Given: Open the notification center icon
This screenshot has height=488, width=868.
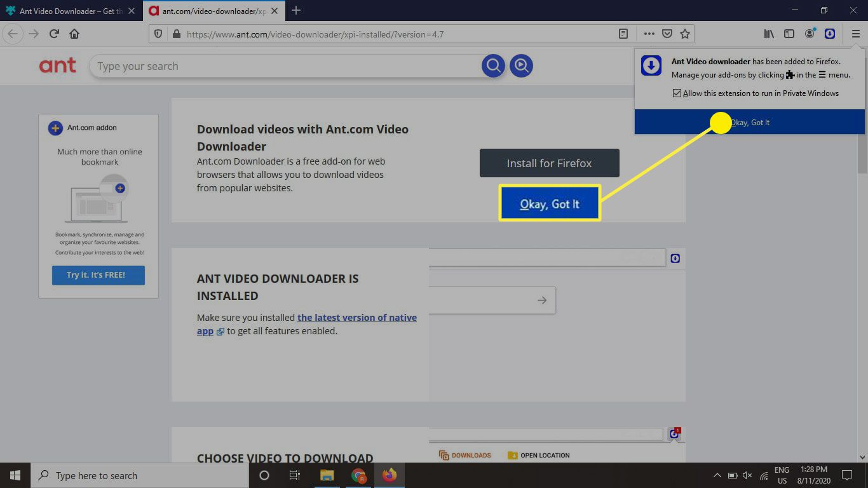Looking at the screenshot, I should pyautogui.click(x=847, y=475).
